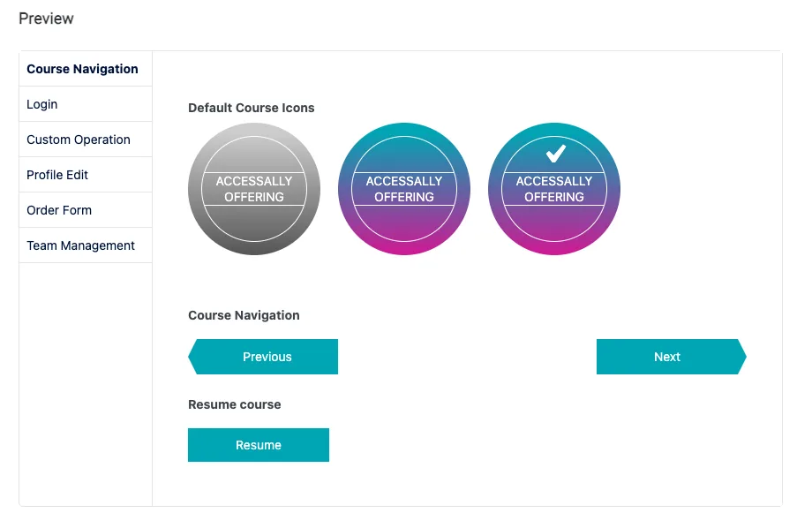Click the Course Navigation section heading in content
This screenshot has width=812, height=528.
pyautogui.click(x=244, y=315)
